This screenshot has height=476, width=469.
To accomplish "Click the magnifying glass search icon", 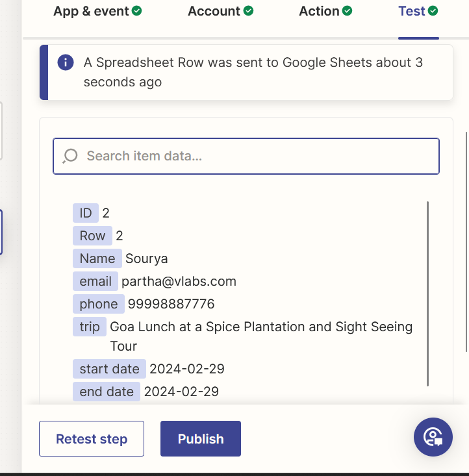I will pyautogui.click(x=70, y=156).
